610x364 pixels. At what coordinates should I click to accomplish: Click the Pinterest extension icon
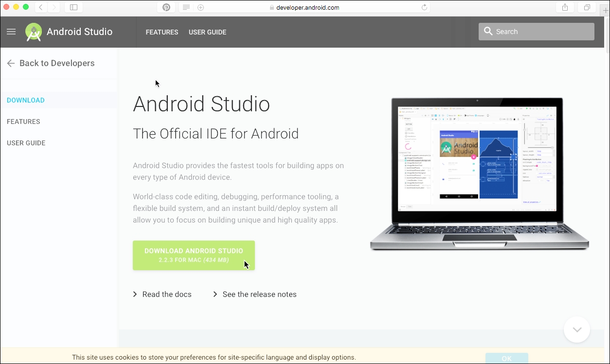[x=166, y=7]
